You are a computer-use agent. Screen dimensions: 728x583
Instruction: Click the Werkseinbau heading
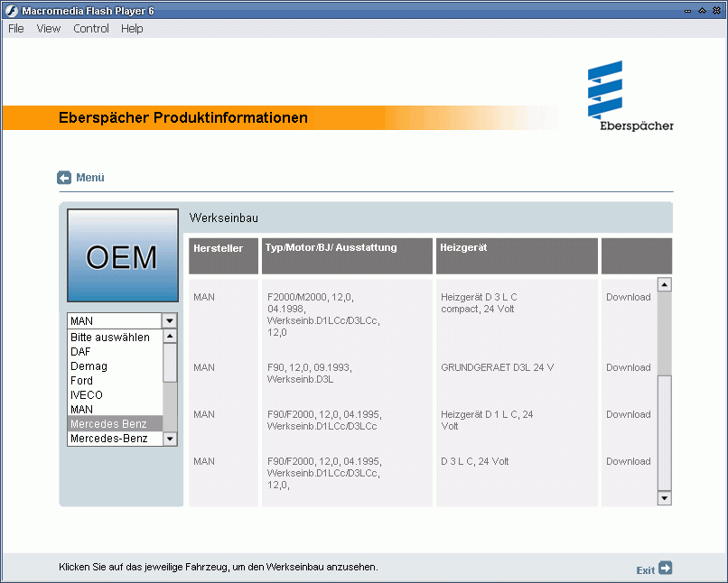click(x=224, y=218)
